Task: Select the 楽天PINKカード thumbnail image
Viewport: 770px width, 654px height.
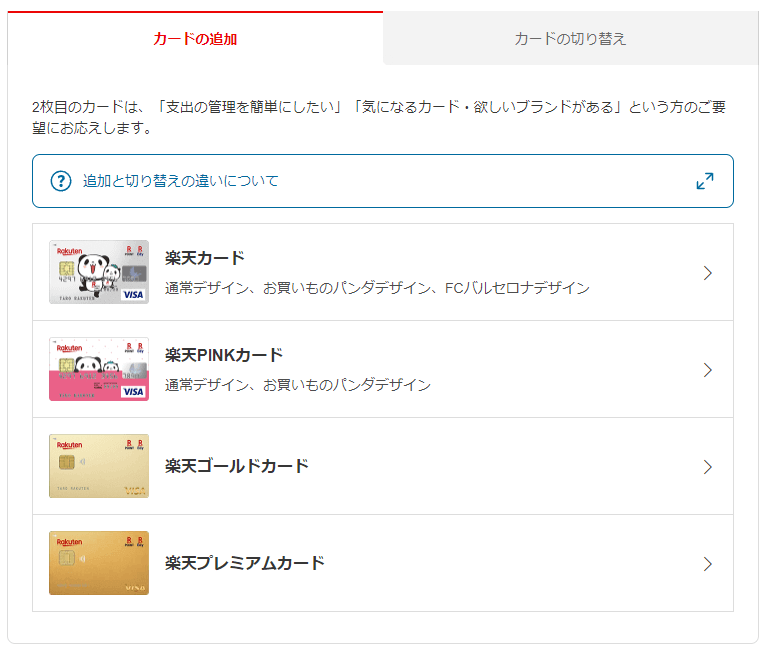Action: pos(99,369)
